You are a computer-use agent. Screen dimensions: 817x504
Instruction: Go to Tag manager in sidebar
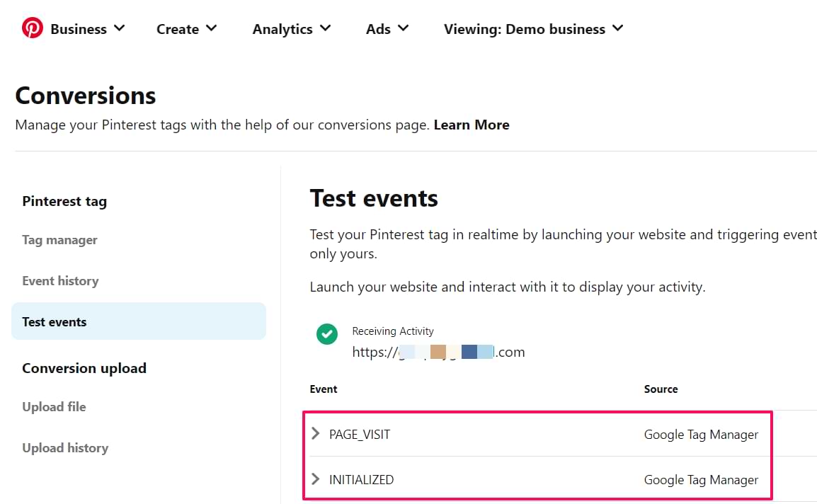[x=60, y=240]
